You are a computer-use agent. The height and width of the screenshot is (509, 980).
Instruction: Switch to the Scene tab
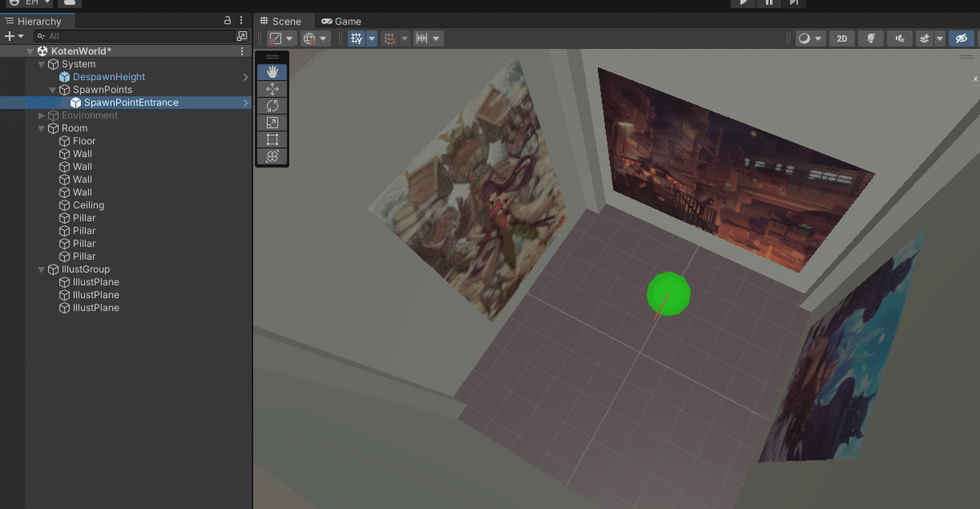point(280,21)
